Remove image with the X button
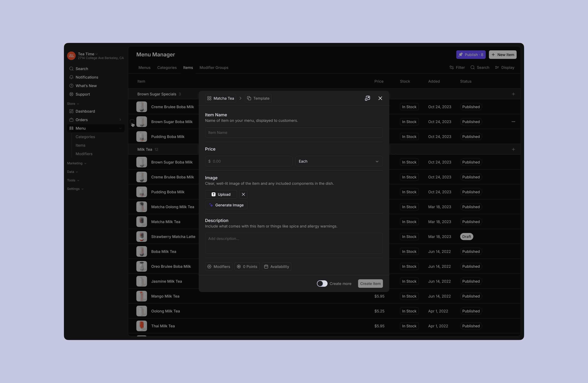This screenshot has width=588, height=383. (x=243, y=195)
